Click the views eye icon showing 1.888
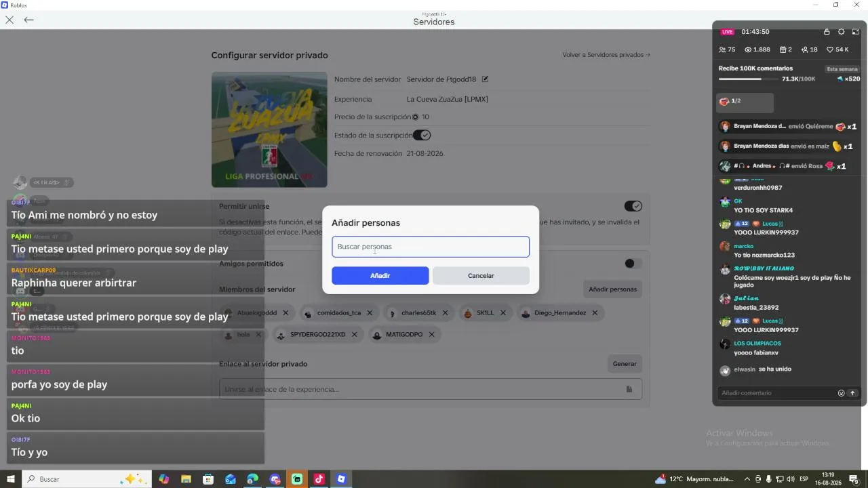868x488 pixels. tap(748, 49)
